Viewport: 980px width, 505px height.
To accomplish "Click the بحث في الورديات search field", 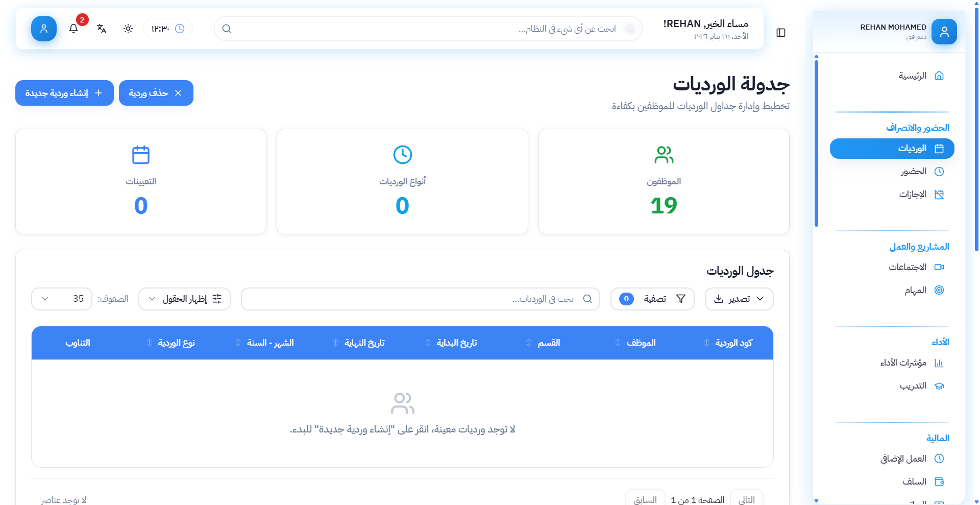I will (420, 299).
